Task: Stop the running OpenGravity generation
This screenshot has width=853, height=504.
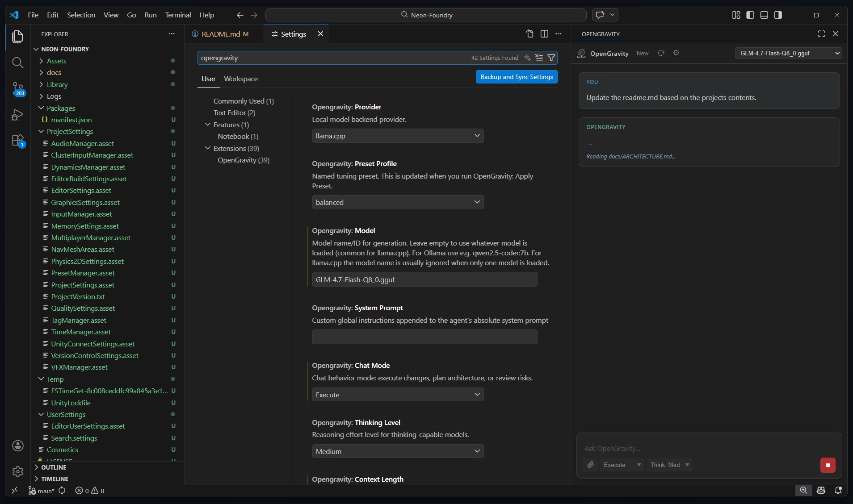Action: (827, 465)
